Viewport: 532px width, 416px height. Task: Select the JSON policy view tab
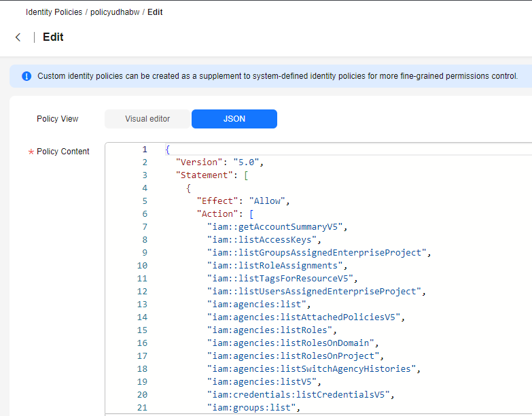tap(234, 119)
